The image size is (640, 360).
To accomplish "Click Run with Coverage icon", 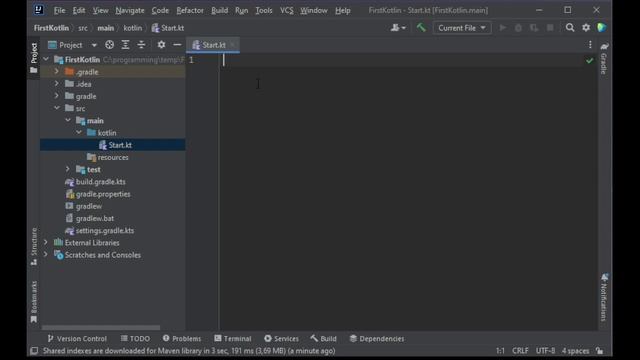I will pyautogui.click(x=534, y=28).
